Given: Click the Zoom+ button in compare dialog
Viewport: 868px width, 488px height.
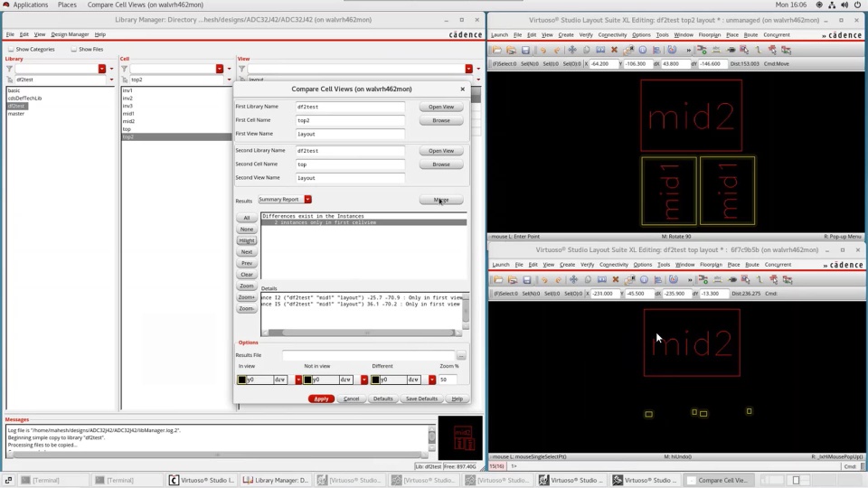Looking at the screenshot, I should pyautogui.click(x=247, y=297).
